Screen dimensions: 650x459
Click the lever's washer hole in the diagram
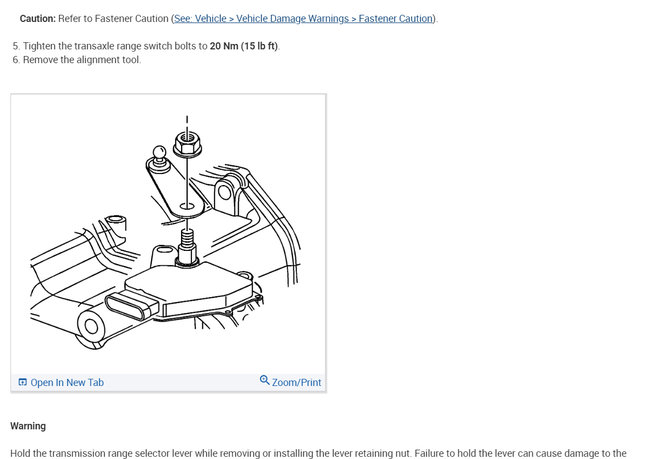pos(187,206)
